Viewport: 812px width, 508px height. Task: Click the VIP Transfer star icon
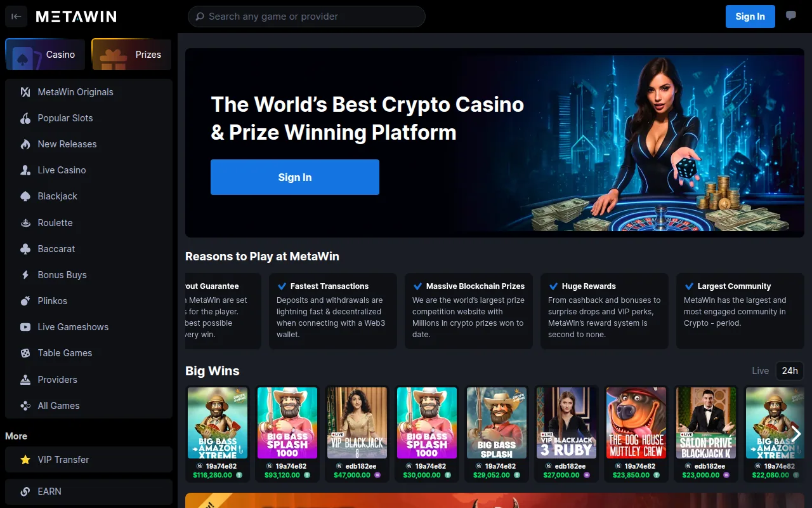pyautogui.click(x=25, y=460)
